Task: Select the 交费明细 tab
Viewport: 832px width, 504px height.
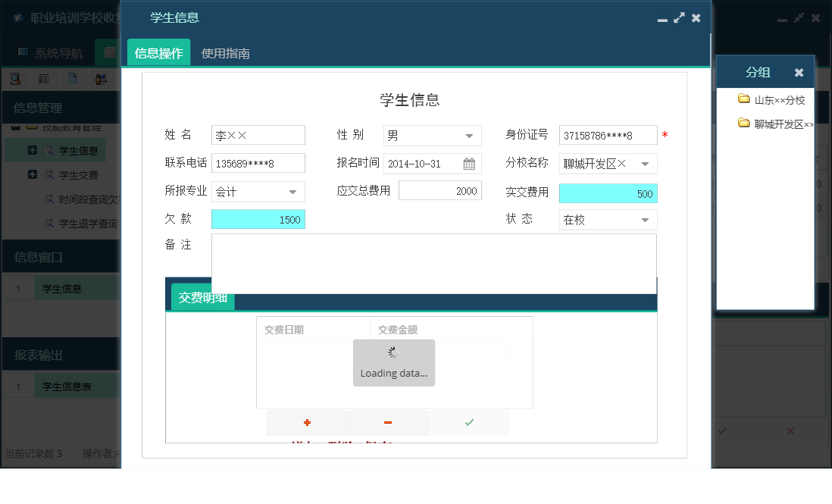Action: tap(202, 298)
